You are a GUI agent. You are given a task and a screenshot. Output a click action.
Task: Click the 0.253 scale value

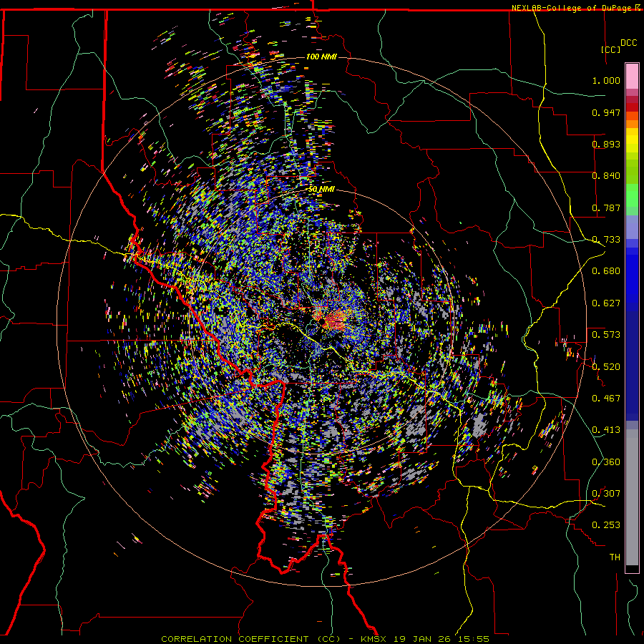(606, 525)
